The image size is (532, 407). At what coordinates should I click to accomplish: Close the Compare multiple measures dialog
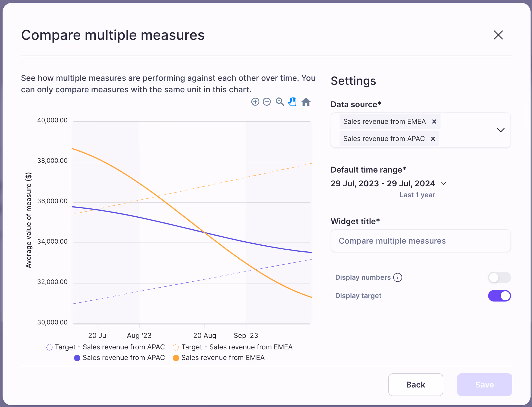click(498, 35)
